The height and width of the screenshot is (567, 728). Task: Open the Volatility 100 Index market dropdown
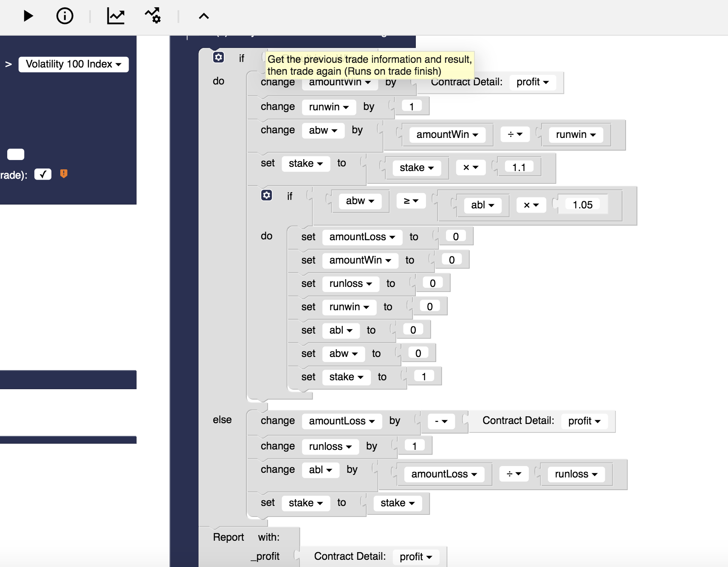[73, 65]
